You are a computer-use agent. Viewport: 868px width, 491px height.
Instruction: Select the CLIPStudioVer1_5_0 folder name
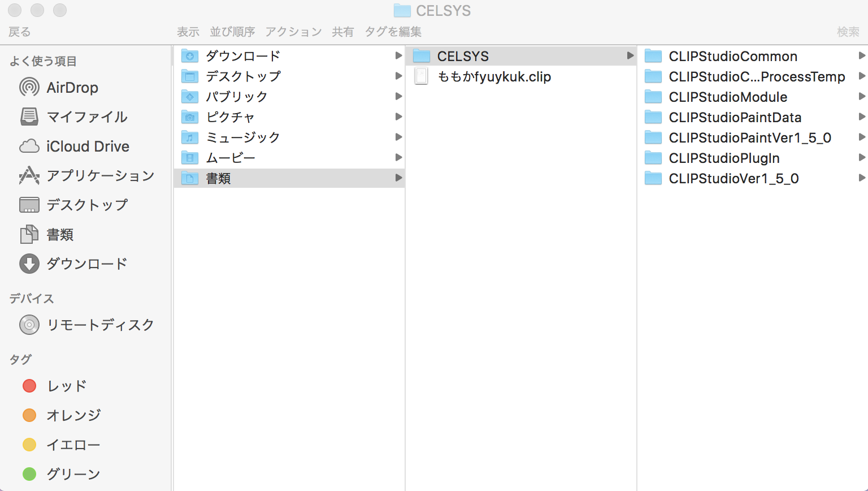pyautogui.click(x=734, y=178)
